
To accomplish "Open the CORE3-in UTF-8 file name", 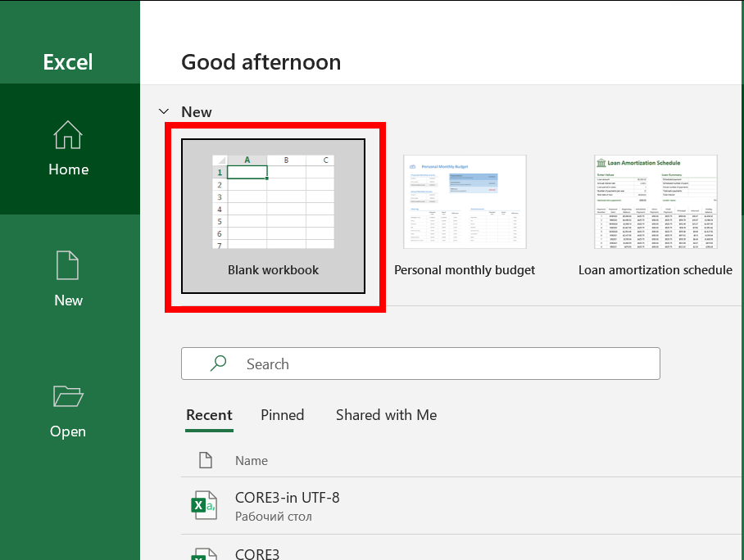I will point(288,498).
